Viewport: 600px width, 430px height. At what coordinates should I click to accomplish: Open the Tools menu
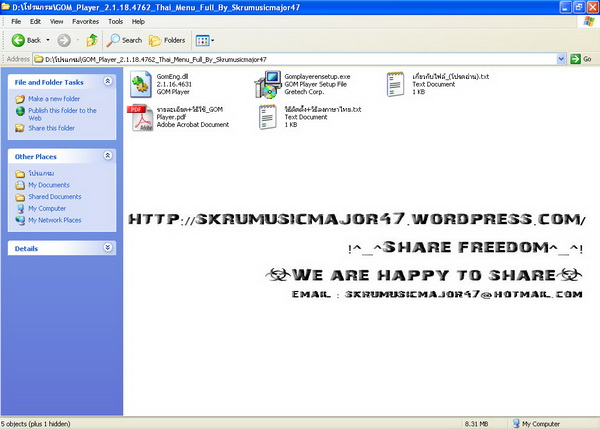(x=115, y=21)
